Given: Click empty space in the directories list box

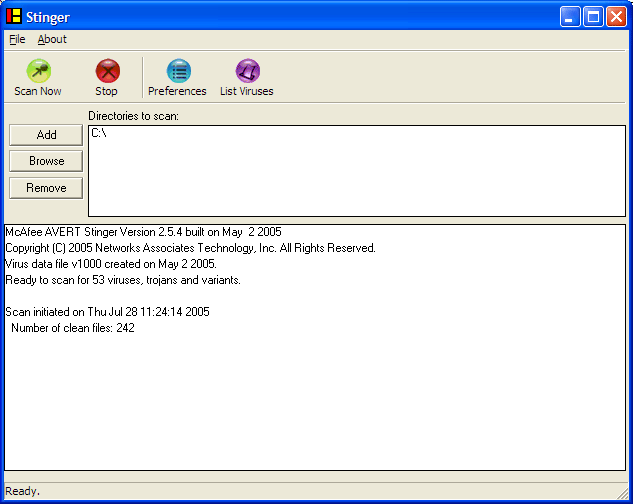Looking at the screenshot, I should tap(355, 180).
